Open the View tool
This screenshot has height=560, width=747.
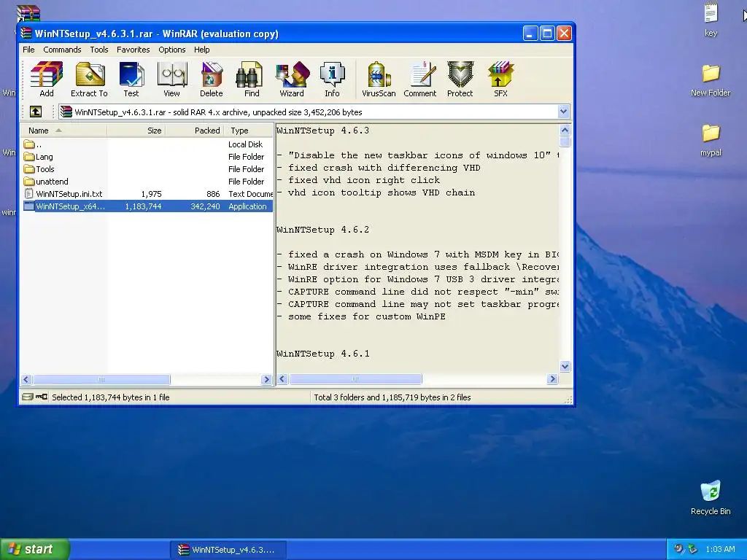[x=171, y=79]
